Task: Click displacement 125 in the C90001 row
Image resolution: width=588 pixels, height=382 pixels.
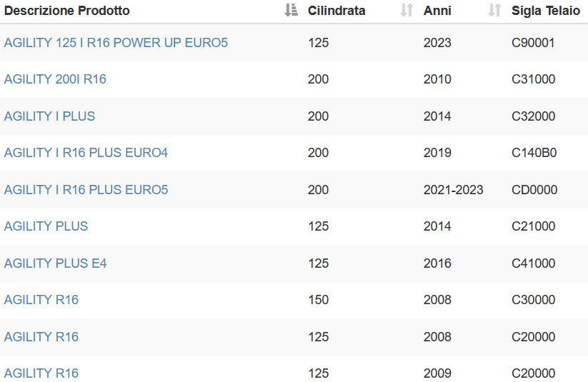Action: pyautogui.click(x=318, y=43)
